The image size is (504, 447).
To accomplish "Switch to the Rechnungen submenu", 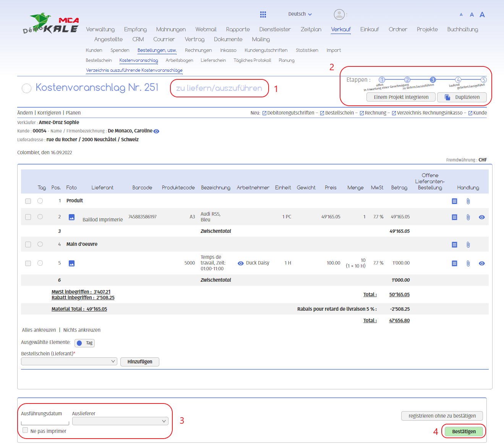I will 198,50.
